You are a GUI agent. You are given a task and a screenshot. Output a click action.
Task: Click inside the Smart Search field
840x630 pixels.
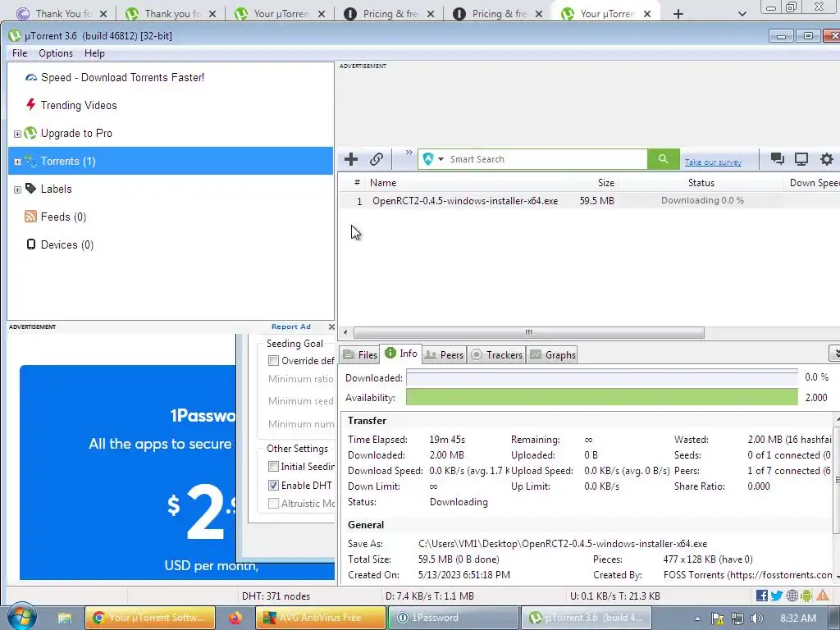[x=546, y=159]
